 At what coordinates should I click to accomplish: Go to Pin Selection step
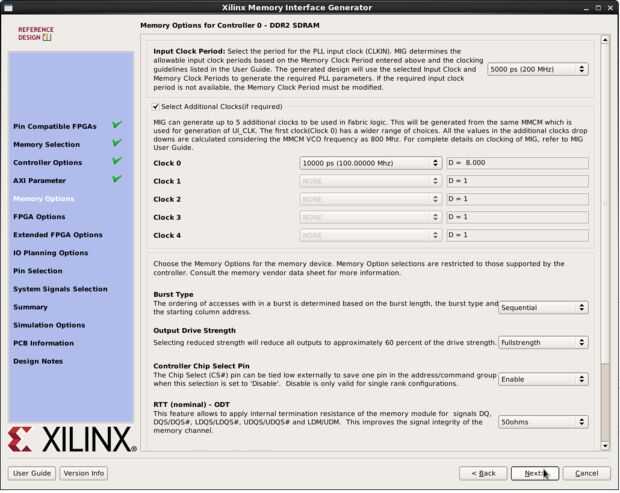[38, 271]
